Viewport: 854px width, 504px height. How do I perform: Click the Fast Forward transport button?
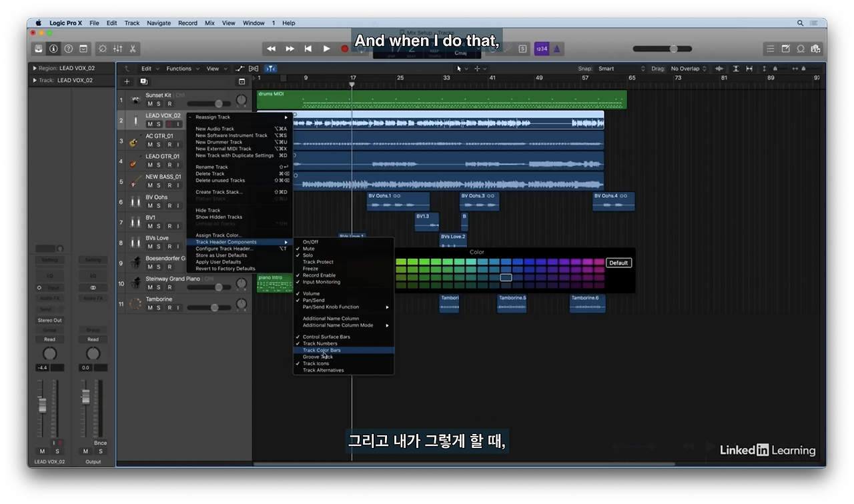[x=290, y=49]
